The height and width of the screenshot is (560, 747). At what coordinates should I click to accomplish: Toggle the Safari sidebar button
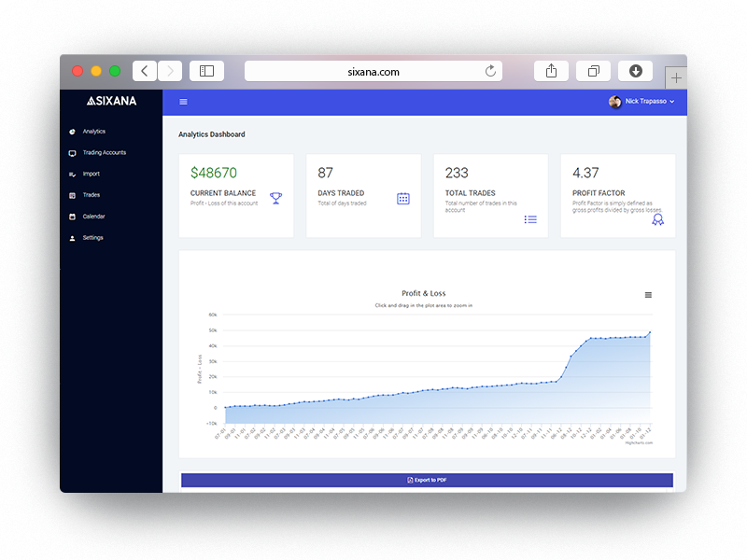pyautogui.click(x=206, y=72)
